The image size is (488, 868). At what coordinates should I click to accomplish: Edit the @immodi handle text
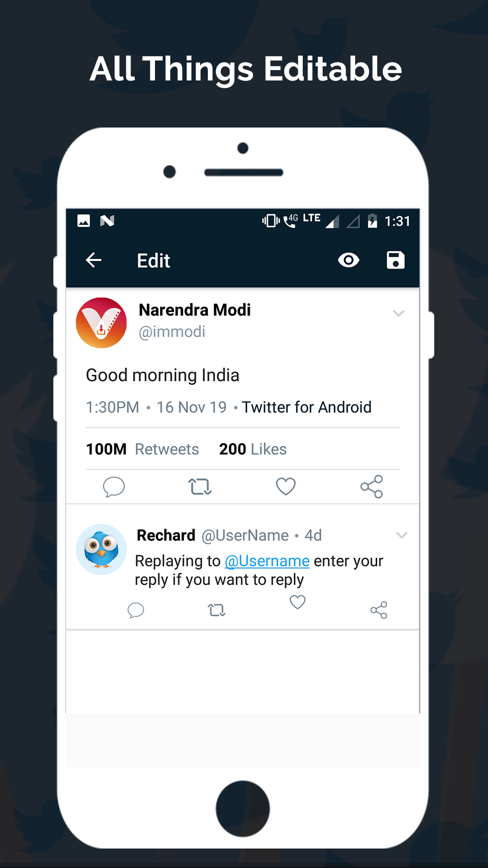(172, 332)
